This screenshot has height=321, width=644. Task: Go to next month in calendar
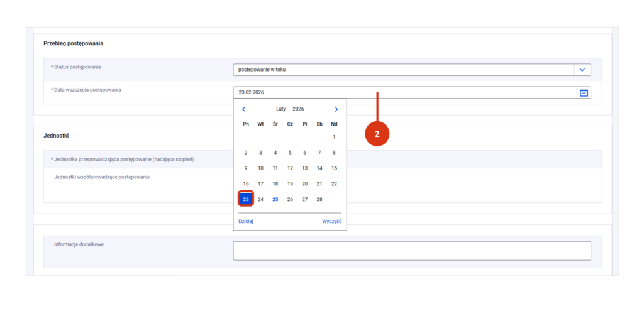click(336, 109)
